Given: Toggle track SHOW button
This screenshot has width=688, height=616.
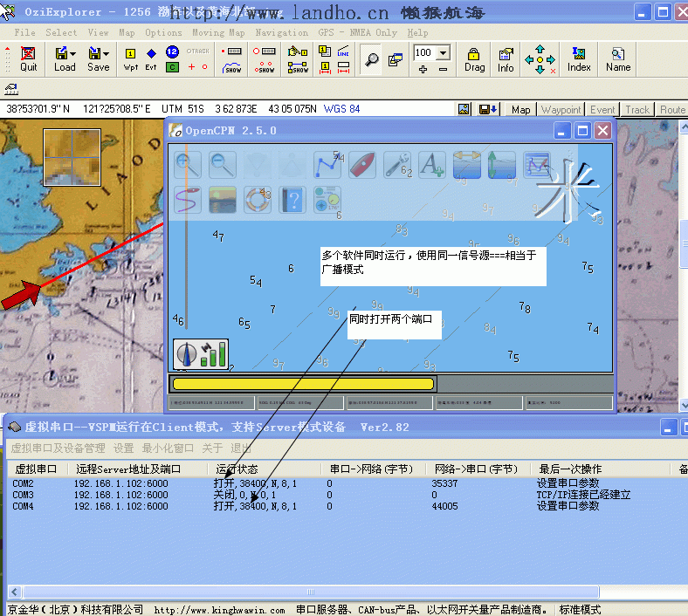Looking at the screenshot, I should pyautogui.click(x=231, y=67).
